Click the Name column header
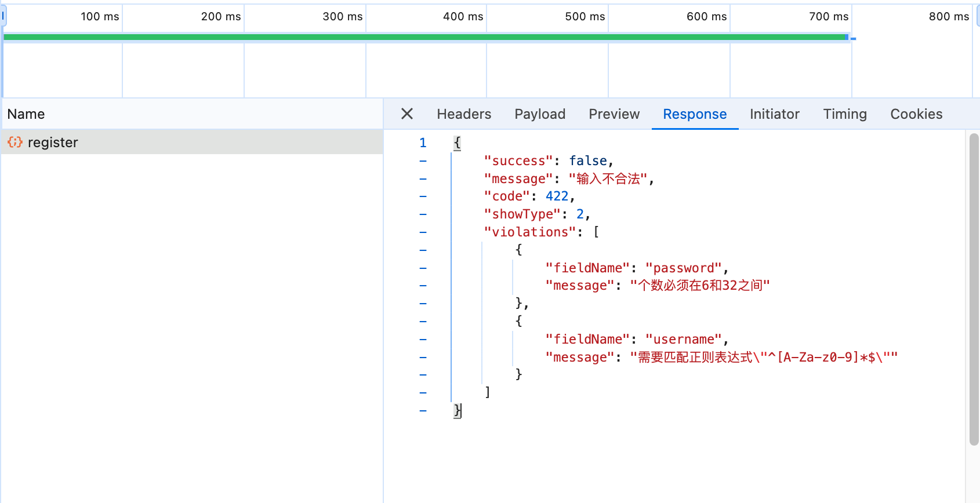This screenshot has width=980, height=503. [x=26, y=114]
